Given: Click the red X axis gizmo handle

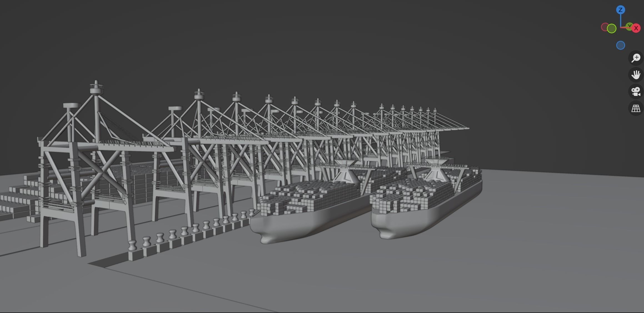Looking at the screenshot, I should (x=636, y=28).
